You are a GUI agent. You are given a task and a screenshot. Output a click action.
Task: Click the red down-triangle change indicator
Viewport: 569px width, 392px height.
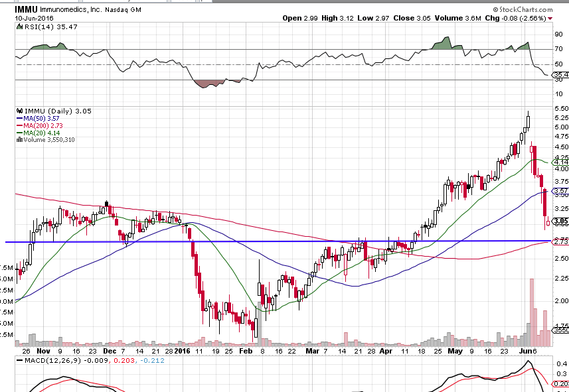(550, 19)
